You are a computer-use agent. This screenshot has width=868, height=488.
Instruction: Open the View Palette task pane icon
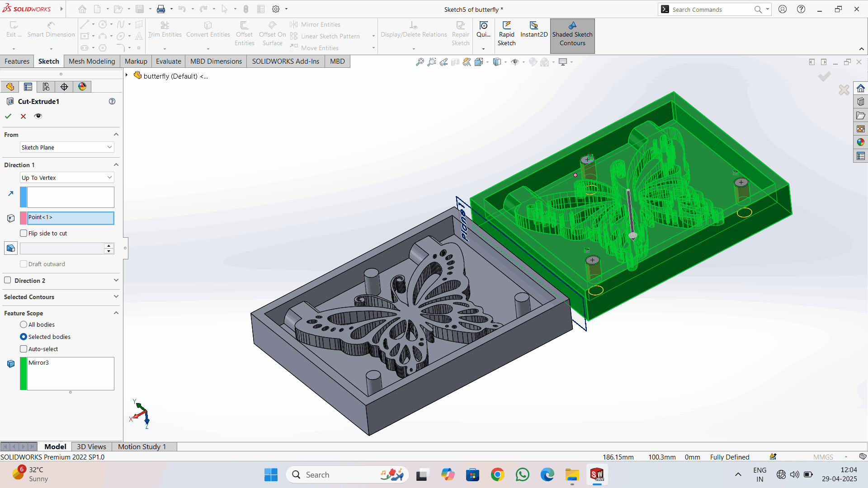click(860, 129)
